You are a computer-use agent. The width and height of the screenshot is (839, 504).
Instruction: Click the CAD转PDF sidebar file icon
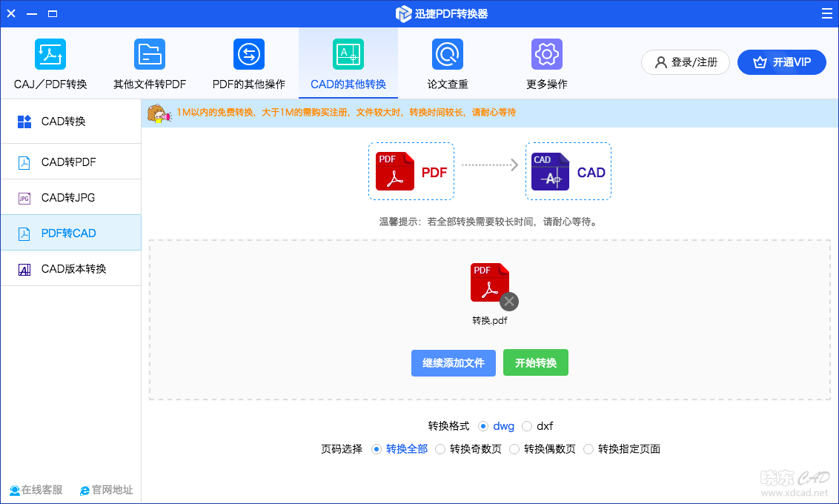tap(24, 162)
